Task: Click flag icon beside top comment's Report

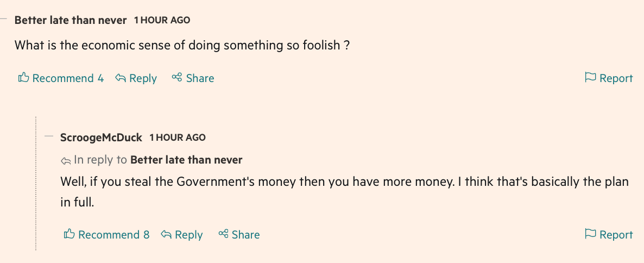Action: pos(590,77)
